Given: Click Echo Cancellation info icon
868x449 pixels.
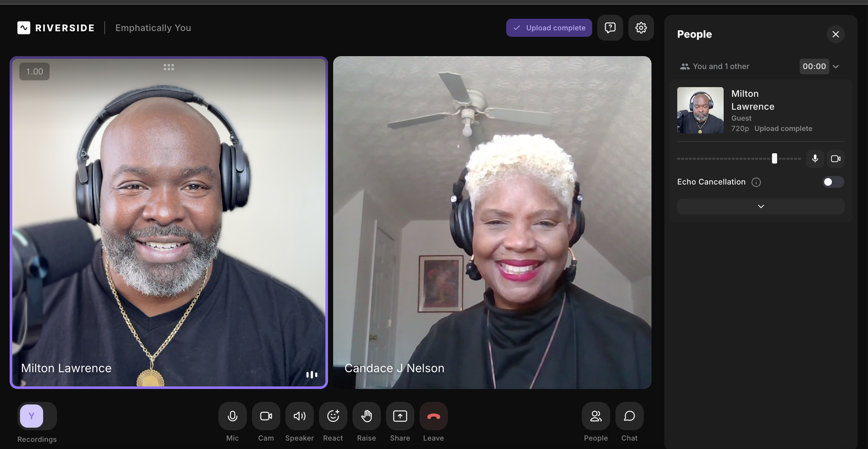Looking at the screenshot, I should point(756,182).
